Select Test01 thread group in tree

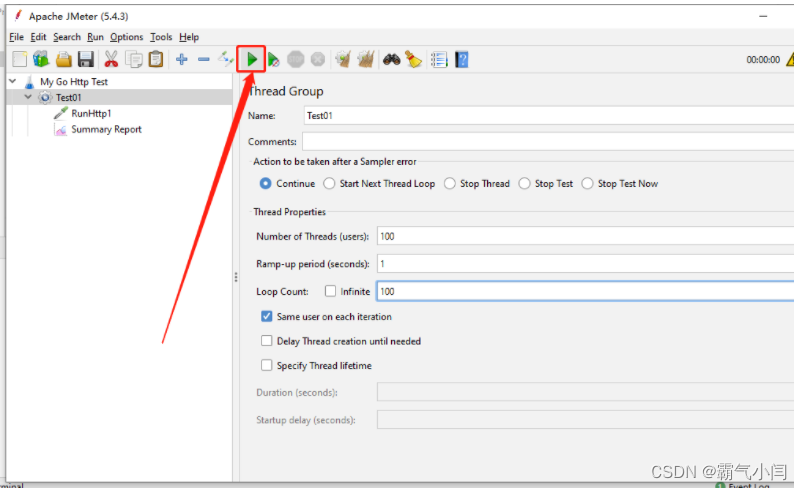click(x=69, y=97)
